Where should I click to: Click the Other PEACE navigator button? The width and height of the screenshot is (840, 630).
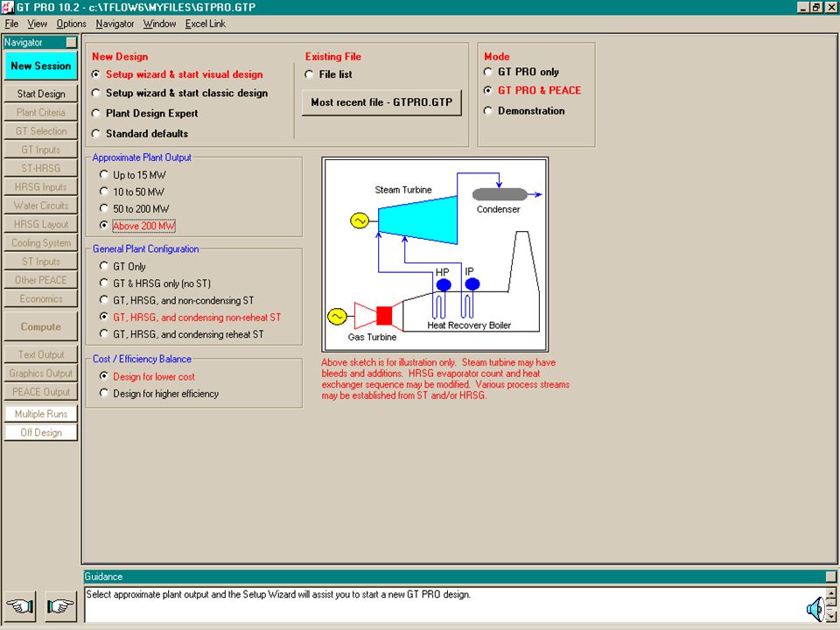pyautogui.click(x=41, y=280)
